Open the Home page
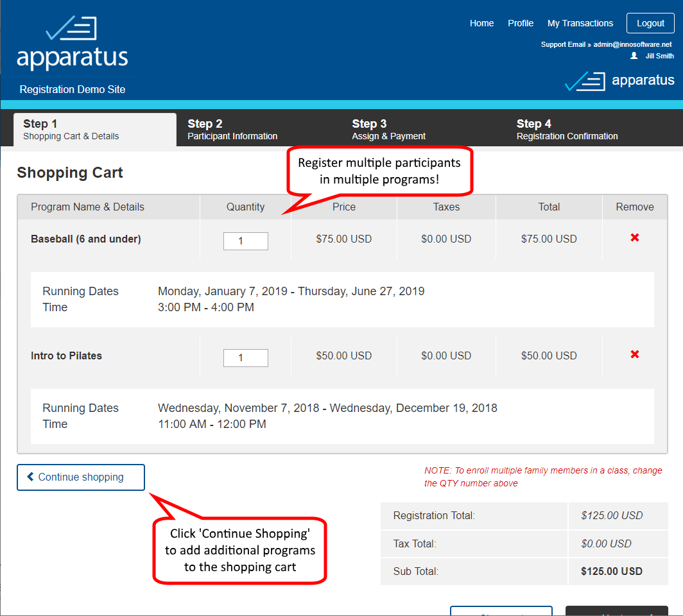 click(x=481, y=23)
